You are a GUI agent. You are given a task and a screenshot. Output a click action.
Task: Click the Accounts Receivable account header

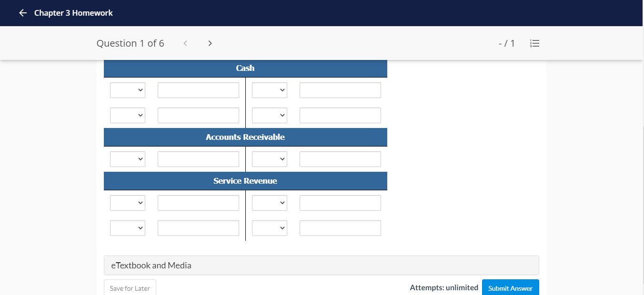[x=245, y=137]
